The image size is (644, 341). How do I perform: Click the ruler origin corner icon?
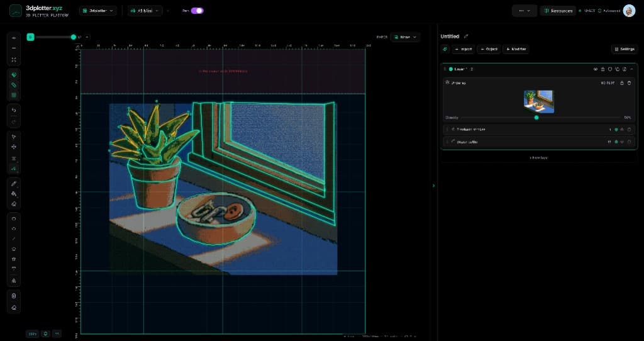(x=77, y=47)
